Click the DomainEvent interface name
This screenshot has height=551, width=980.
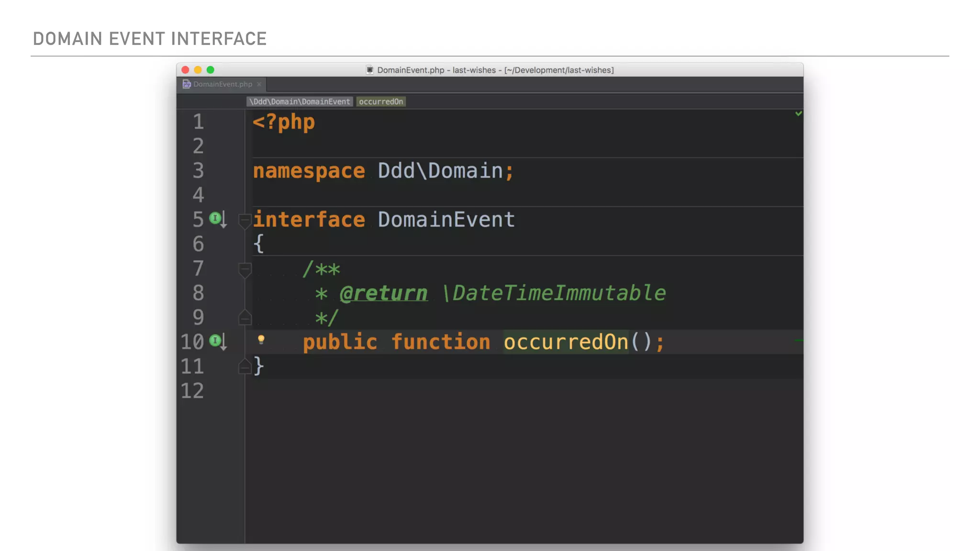click(x=446, y=220)
